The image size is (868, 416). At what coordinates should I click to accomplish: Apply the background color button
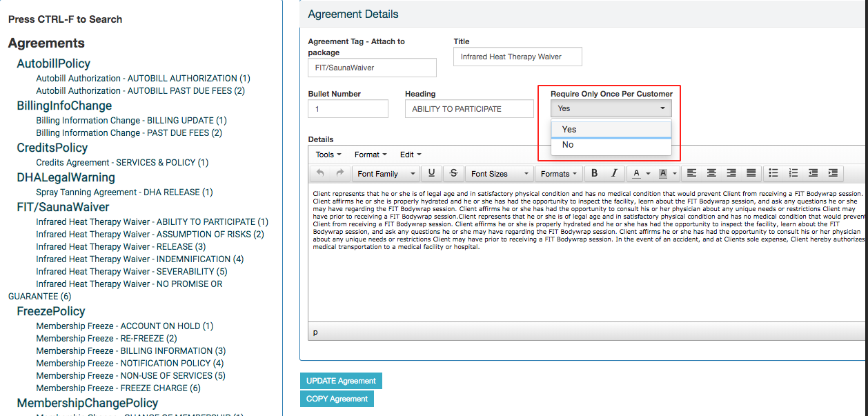[x=663, y=173]
